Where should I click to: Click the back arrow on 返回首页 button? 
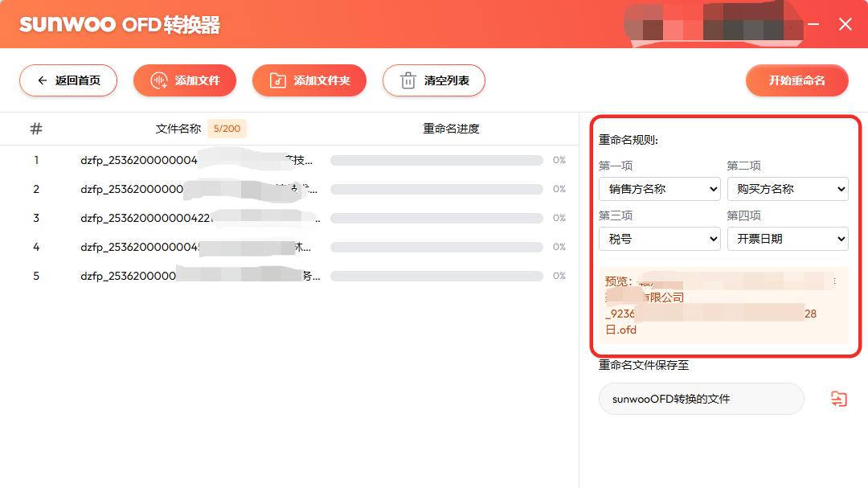click(42, 80)
